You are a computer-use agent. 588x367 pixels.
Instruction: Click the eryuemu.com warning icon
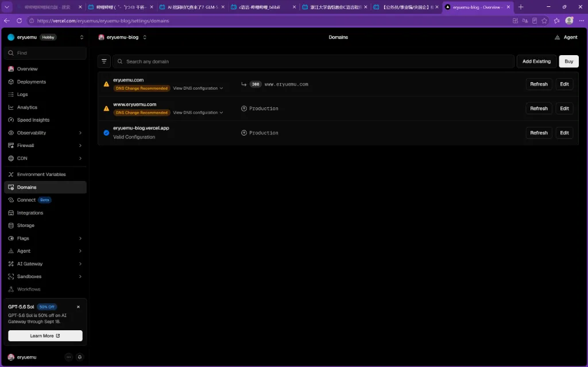[106, 84]
